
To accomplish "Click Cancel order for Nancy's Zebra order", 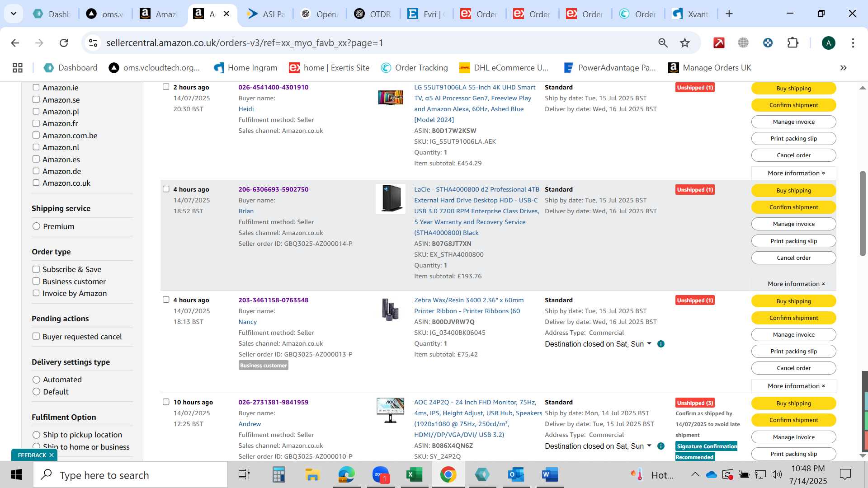I will (x=793, y=368).
